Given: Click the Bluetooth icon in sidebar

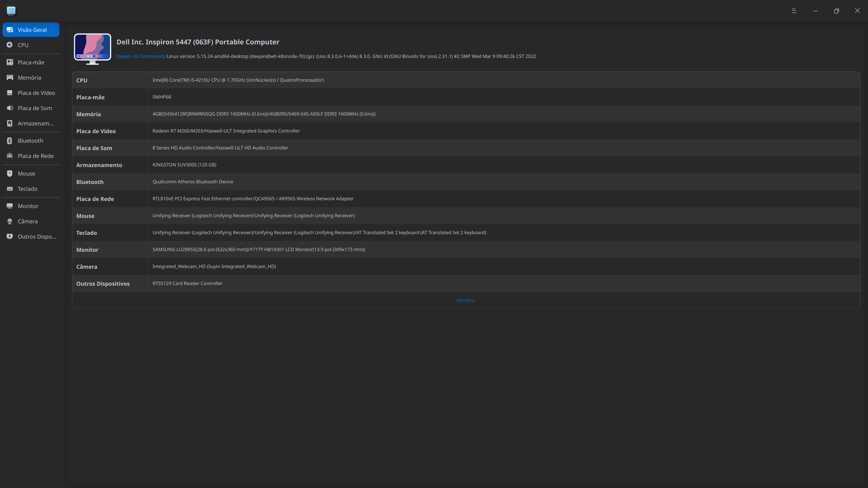Looking at the screenshot, I should pyautogui.click(x=10, y=141).
